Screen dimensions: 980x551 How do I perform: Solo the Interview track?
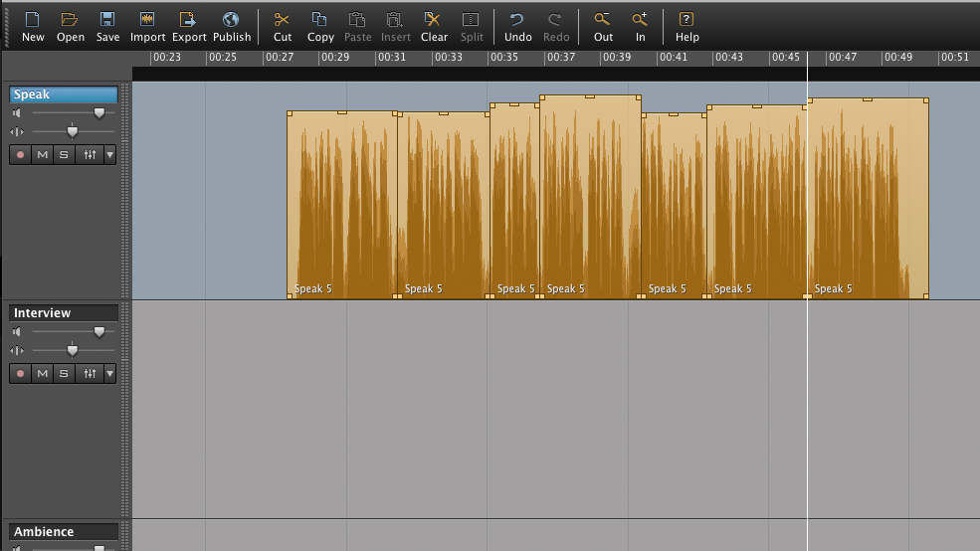click(64, 374)
